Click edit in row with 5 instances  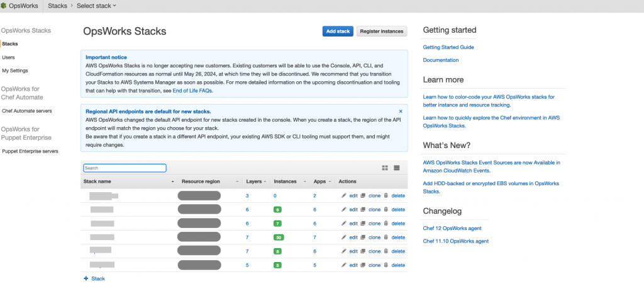pos(353,265)
